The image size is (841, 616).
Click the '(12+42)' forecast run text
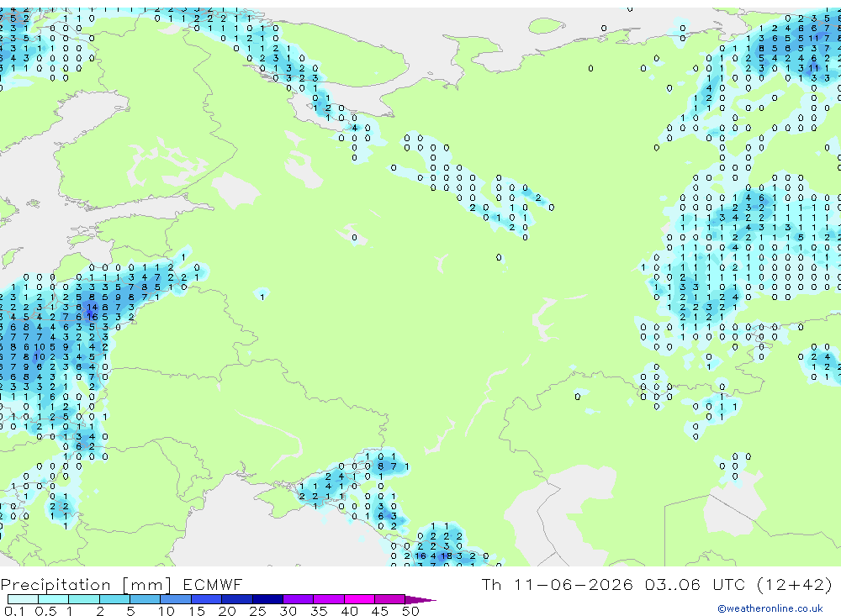[x=795, y=584]
